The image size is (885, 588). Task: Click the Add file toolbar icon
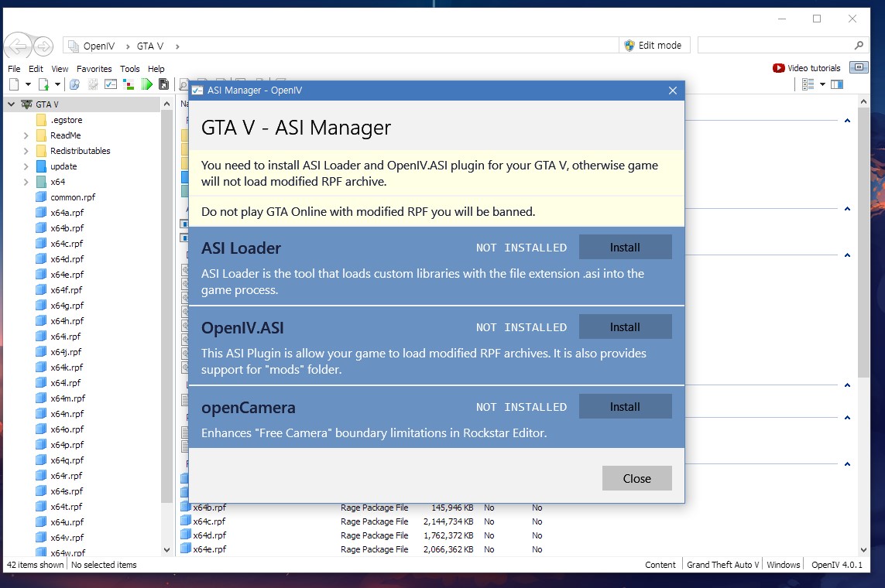[x=43, y=84]
